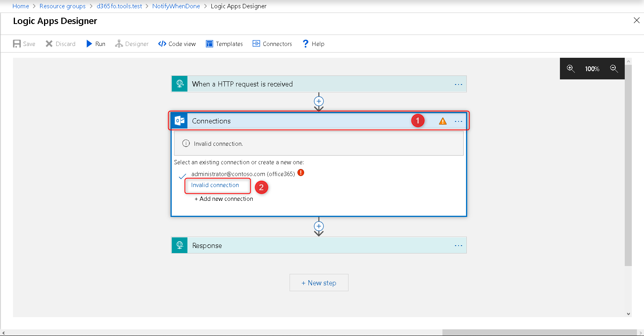Screen dimensions: 644x336
Task: Insert step above the Response action
Action: 319,226
